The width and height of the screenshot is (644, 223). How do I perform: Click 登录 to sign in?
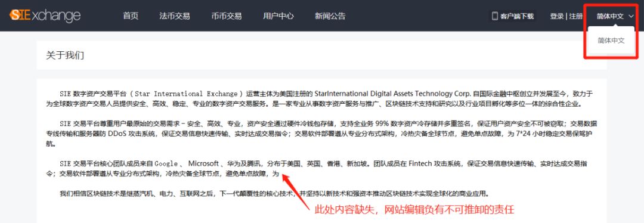[x=556, y=17]
